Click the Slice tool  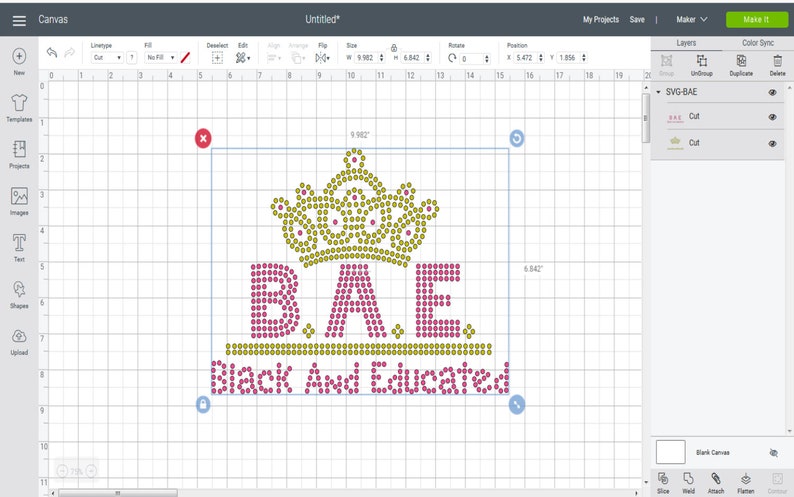[663, 483]
